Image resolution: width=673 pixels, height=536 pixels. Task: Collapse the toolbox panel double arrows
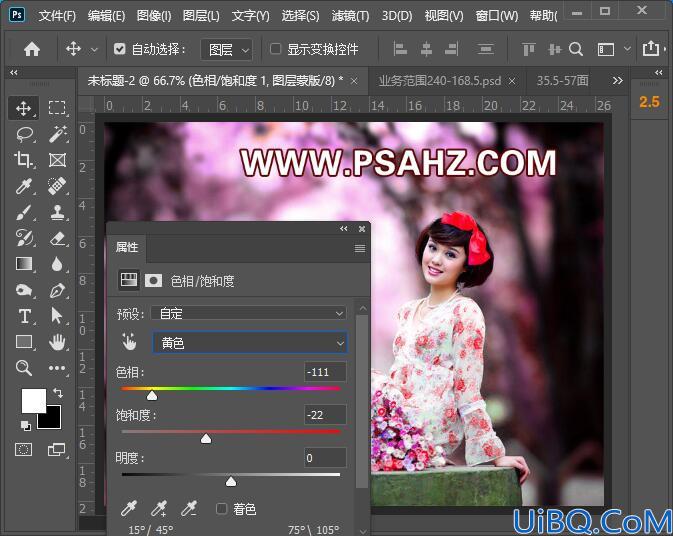(x=14, y=73)
